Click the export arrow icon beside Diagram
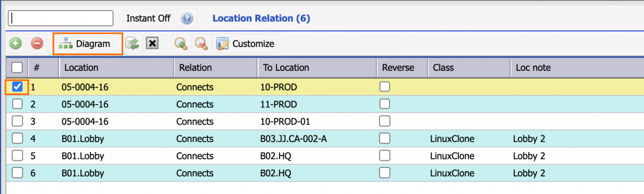 click(x=132, y=44)
